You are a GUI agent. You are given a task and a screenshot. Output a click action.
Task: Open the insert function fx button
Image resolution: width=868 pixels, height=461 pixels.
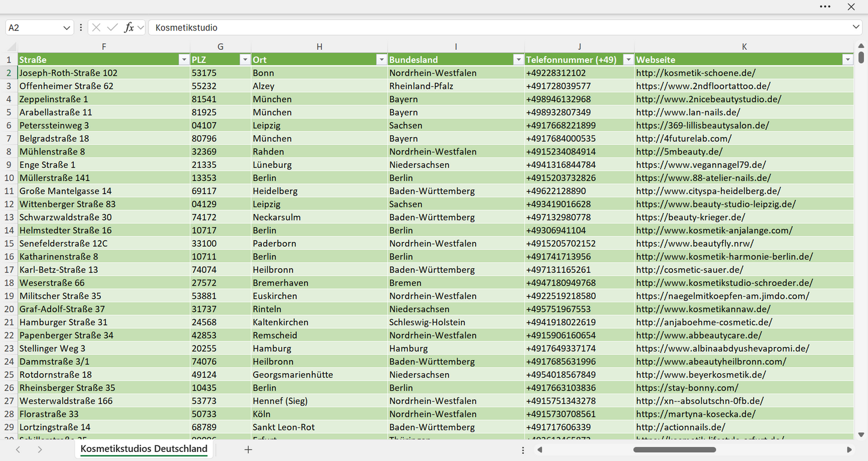129,28
